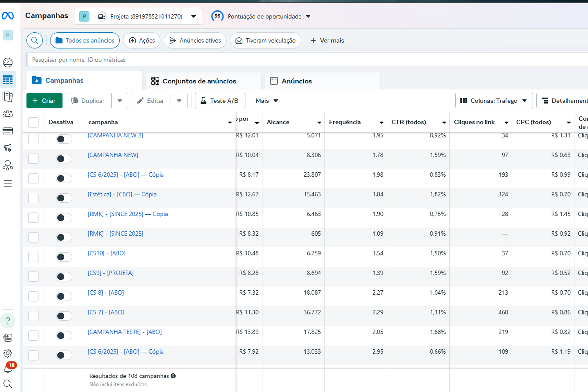
Task: Click the sidebar search magnifier icon
Action: [x=8, y=384]
